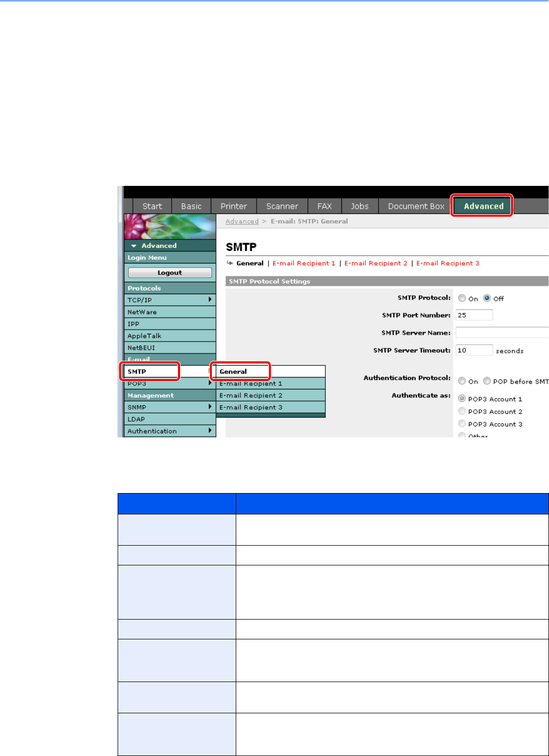Open General link under SMTP heading
Image resolution: width=549 pixels, height=756 pixels.
250,263
